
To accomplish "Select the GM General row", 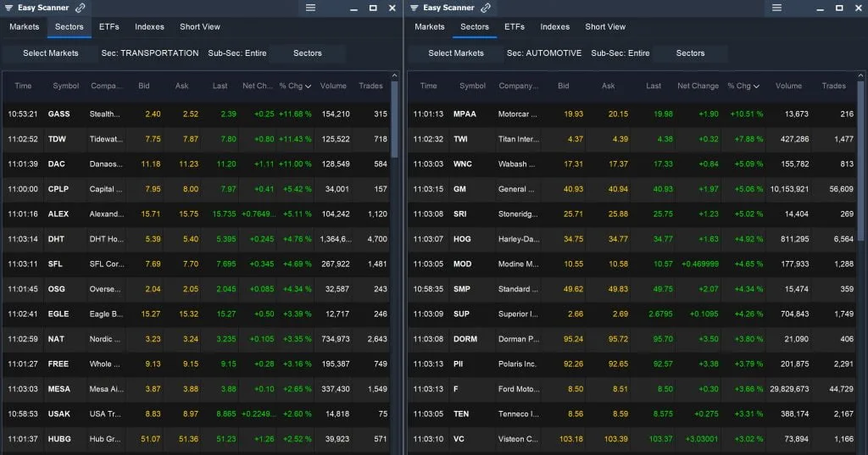I will 632,189.
